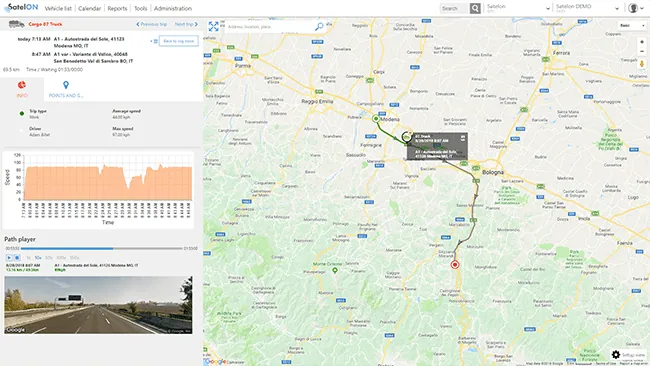
Task: Select 10x playback speed
Action: [38, 257]
